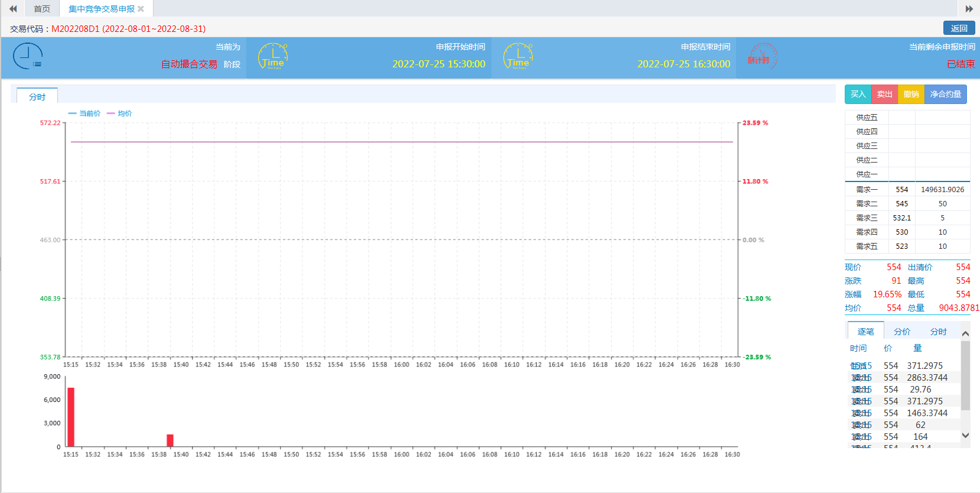Click the yellow Time icon beside declaration start time
Viewport: 980px width, 493px height.
(273, 57)
